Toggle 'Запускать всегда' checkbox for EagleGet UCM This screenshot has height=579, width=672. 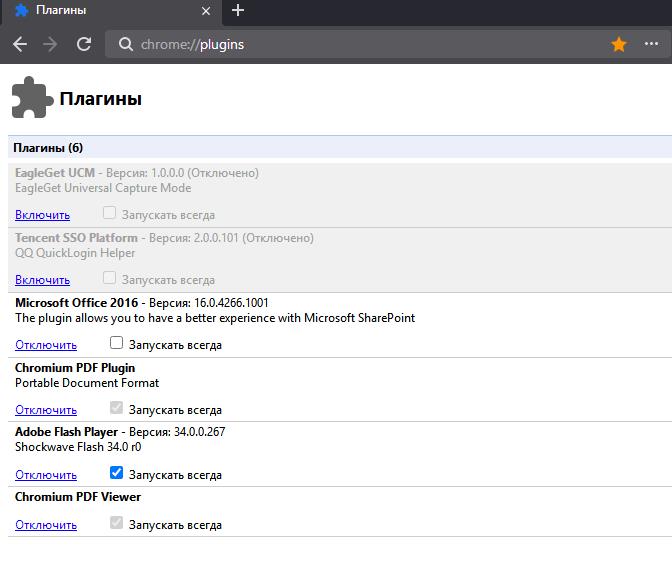109,213
